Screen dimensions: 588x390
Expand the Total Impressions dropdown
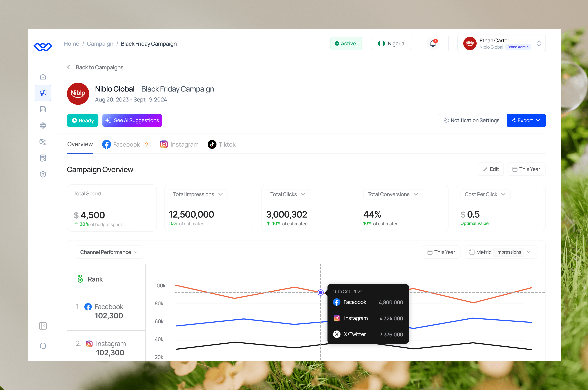click(x=198, y=194)
